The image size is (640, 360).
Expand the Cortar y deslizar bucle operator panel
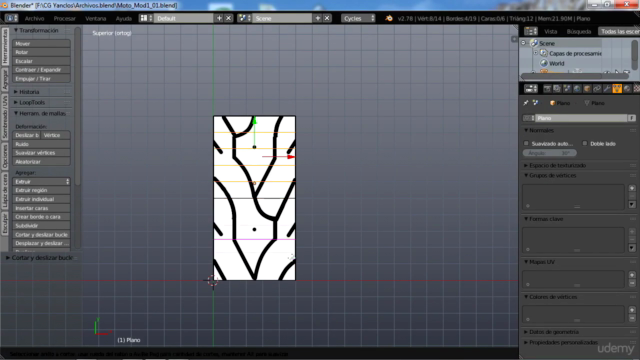click(41, 258)
